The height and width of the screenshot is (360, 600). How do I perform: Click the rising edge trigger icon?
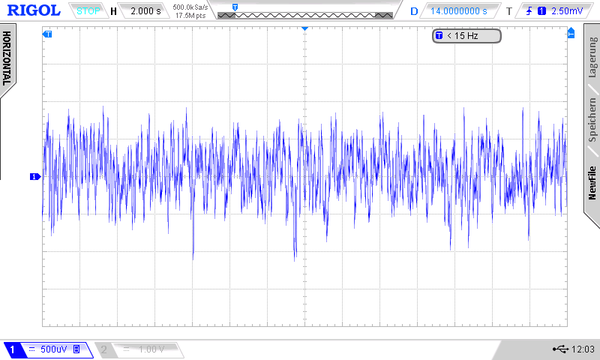pos(529,11)
